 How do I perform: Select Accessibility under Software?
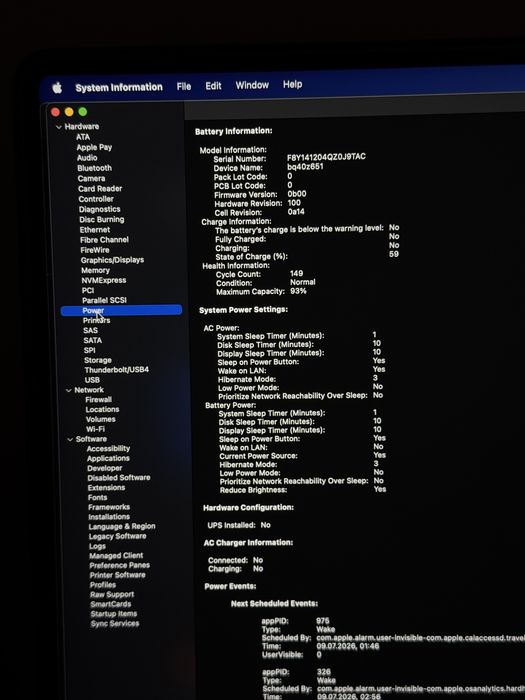(108, 449)
